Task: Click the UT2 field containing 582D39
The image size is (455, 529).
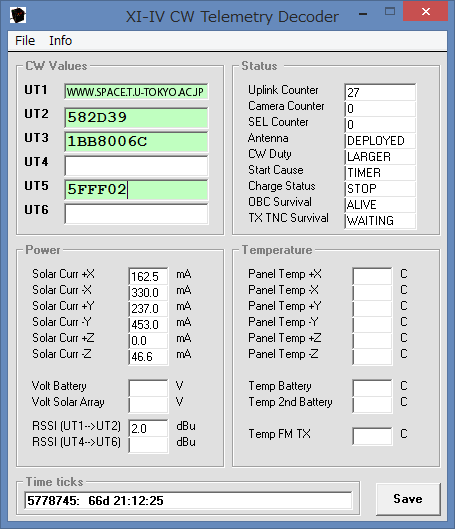Action: coord(136,117)
